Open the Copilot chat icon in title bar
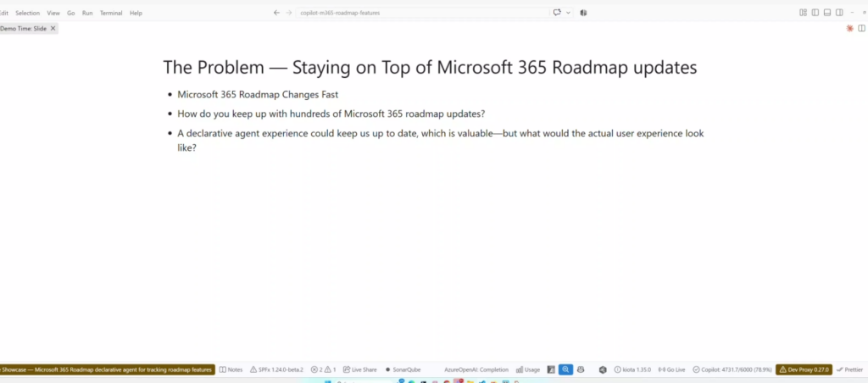Viewport: 868px width, 383px height. (x=557, y=13)
